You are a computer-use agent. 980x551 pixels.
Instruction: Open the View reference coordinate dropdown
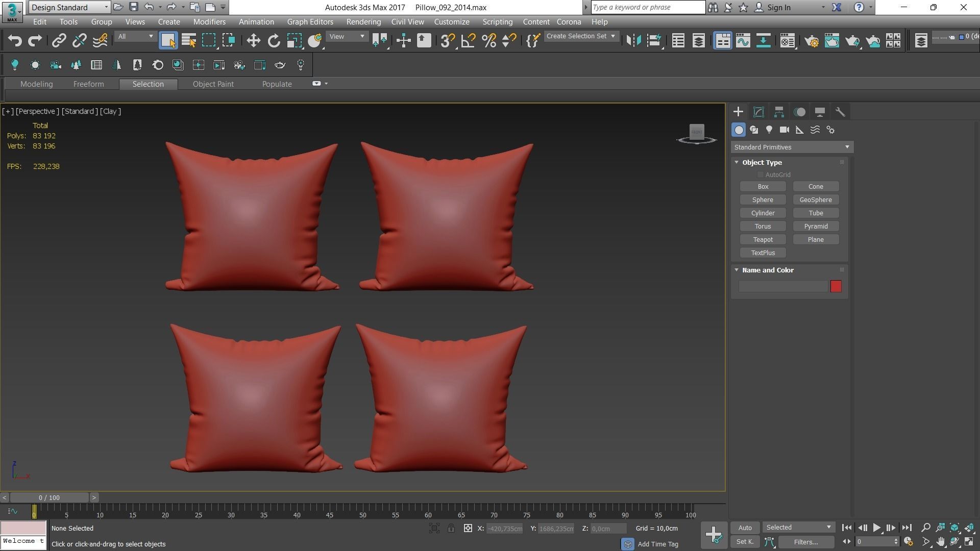347,37
